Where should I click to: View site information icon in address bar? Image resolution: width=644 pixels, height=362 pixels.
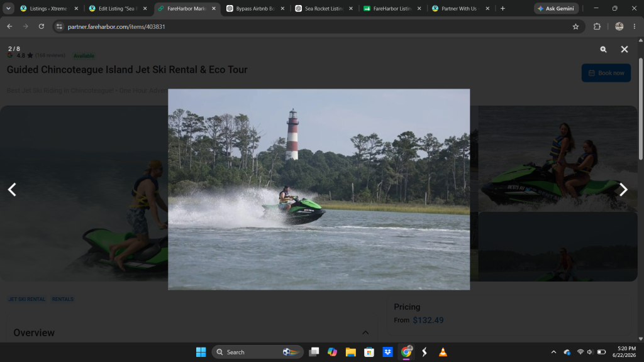tap(59, 26)
